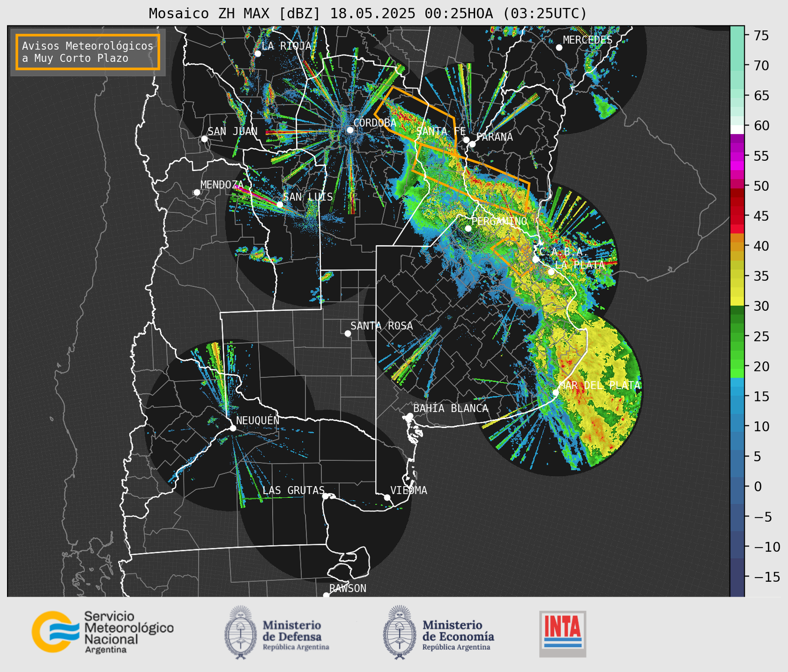Click the LAS GRUTAS label text
Viewport: 788px width, 672px height.
293,490
